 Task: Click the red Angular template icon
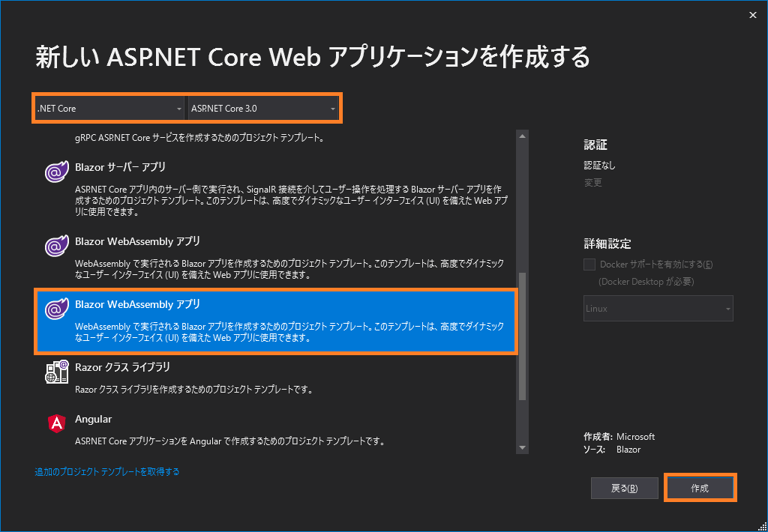click(56, 424)
